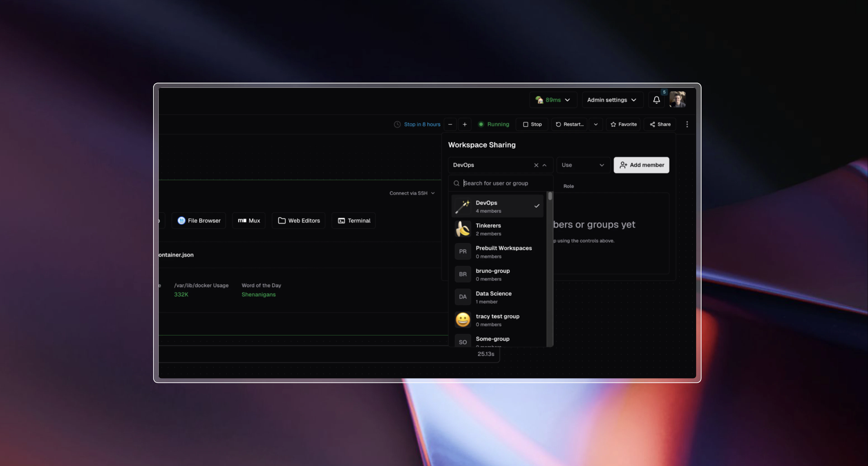Open Web Editors

(x=299, y=221)
